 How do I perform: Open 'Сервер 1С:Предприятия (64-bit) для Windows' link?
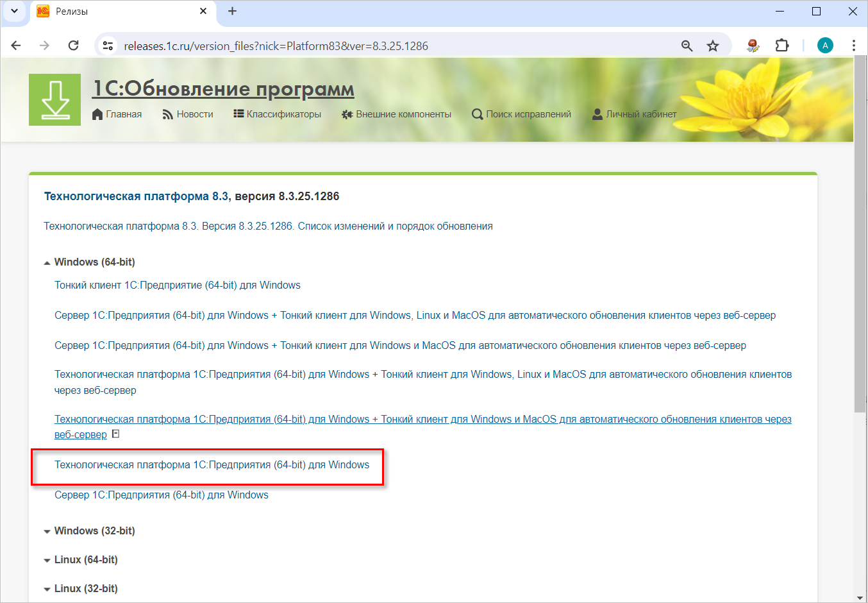pyautogui.click(x=162, y=495)
